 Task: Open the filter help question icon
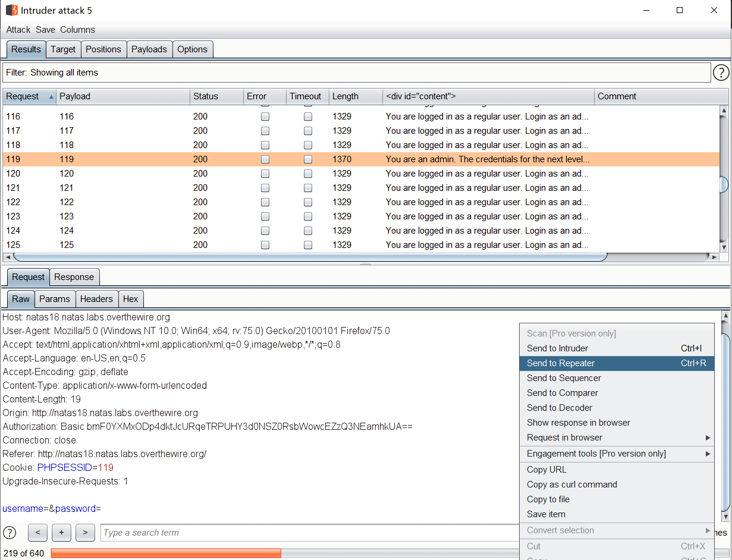[x=721, y=73]
